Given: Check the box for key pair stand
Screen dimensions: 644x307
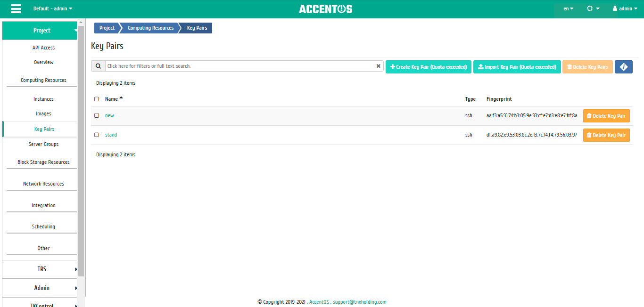Looking at the screenshot, I should click(97, 135).
